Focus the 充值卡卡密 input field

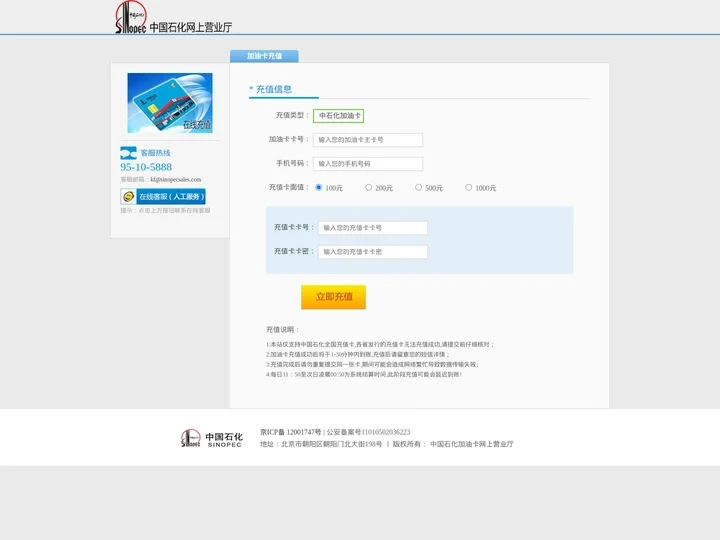click(x=373, y=252)
